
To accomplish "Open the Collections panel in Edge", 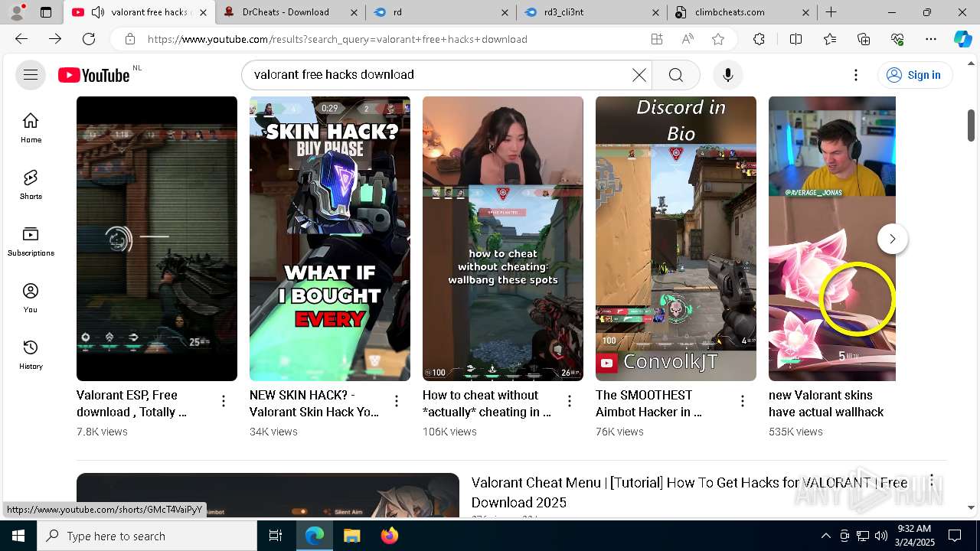I will 864,39.
